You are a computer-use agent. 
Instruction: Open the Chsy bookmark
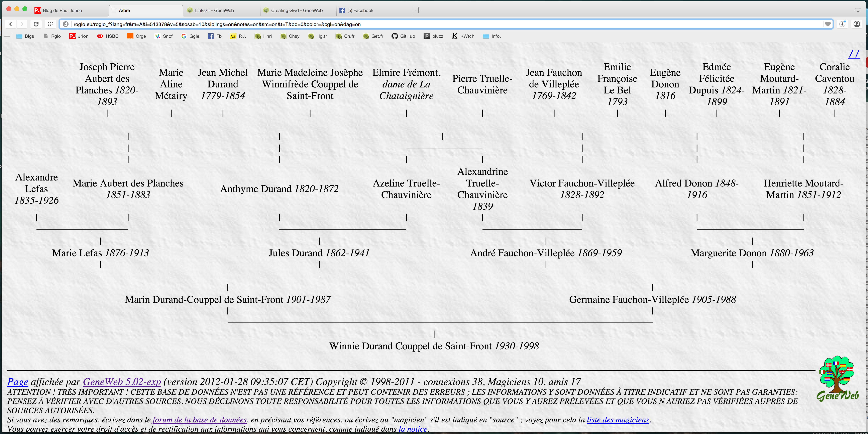[x=290, y=36]
